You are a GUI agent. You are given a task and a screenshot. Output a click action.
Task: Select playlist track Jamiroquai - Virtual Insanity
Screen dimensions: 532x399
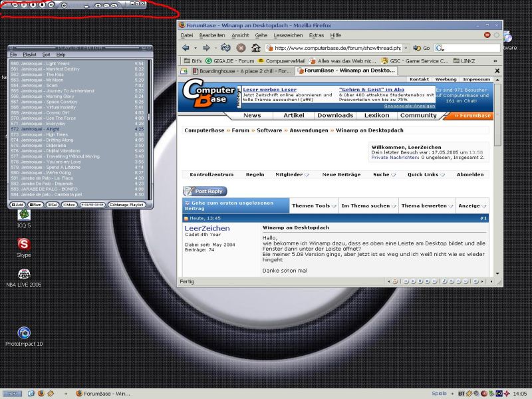[x=77, y=107]
